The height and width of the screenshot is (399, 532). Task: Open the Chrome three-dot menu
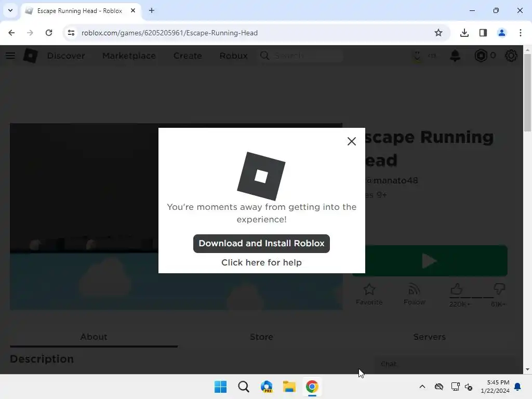pyautogui.click(x=521, y=33)
